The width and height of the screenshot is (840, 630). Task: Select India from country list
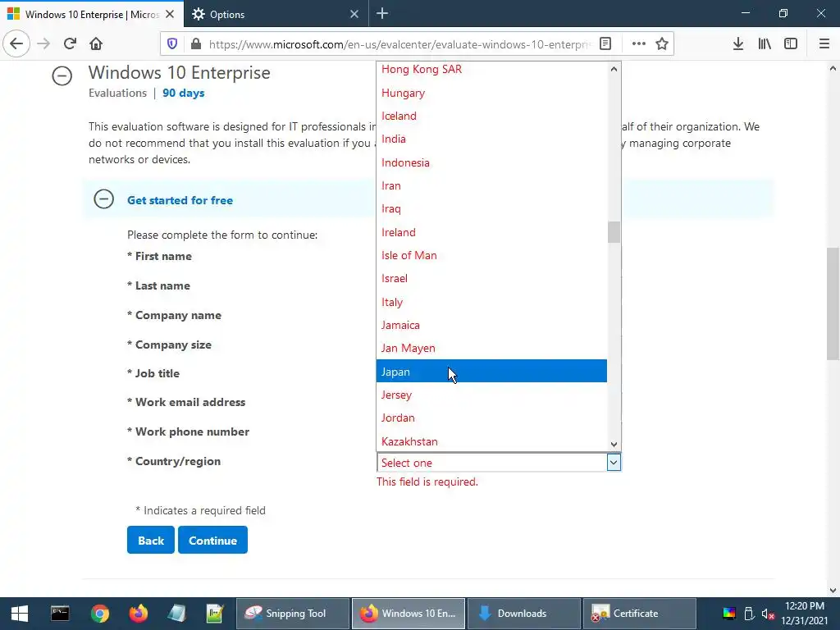(x=491, y=139)
